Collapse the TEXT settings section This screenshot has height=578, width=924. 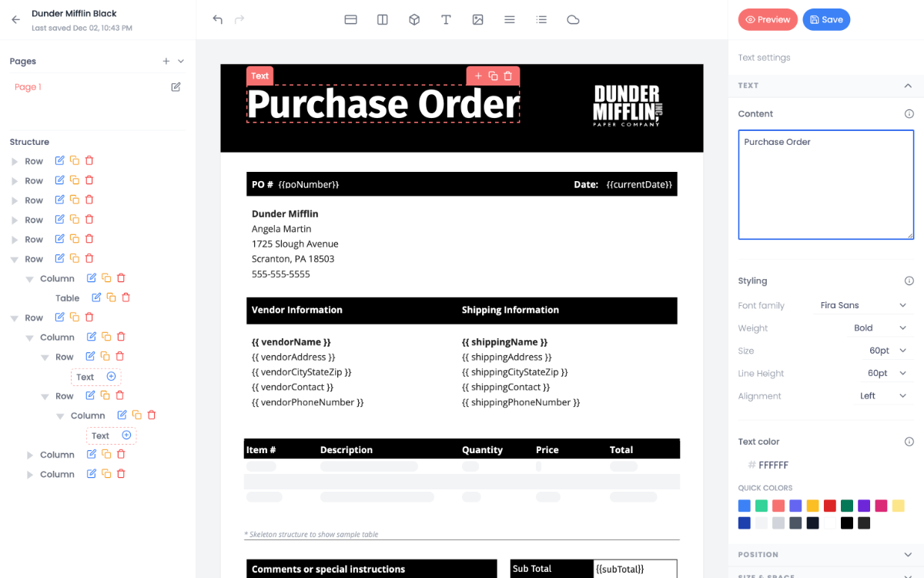click(907, 86)
